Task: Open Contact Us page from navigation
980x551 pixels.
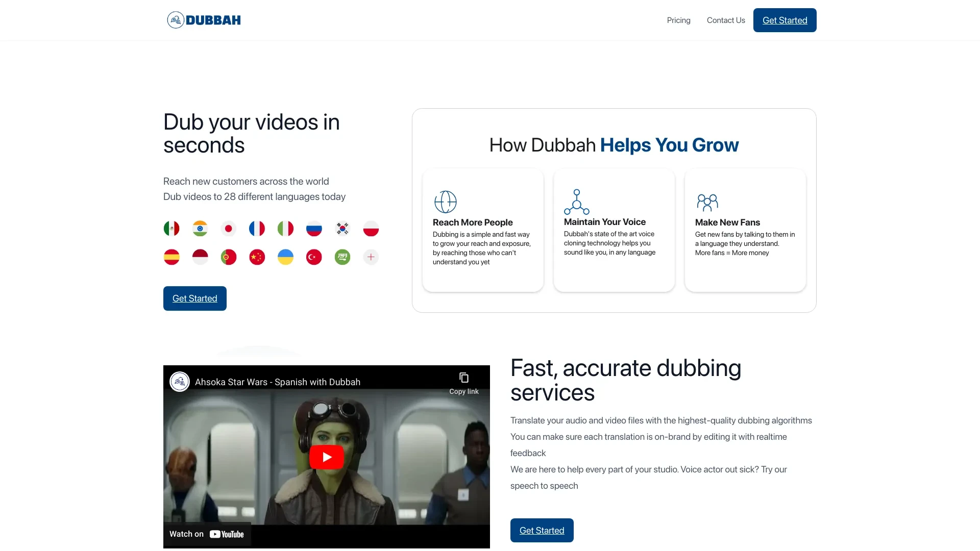Action: (726, 20)
